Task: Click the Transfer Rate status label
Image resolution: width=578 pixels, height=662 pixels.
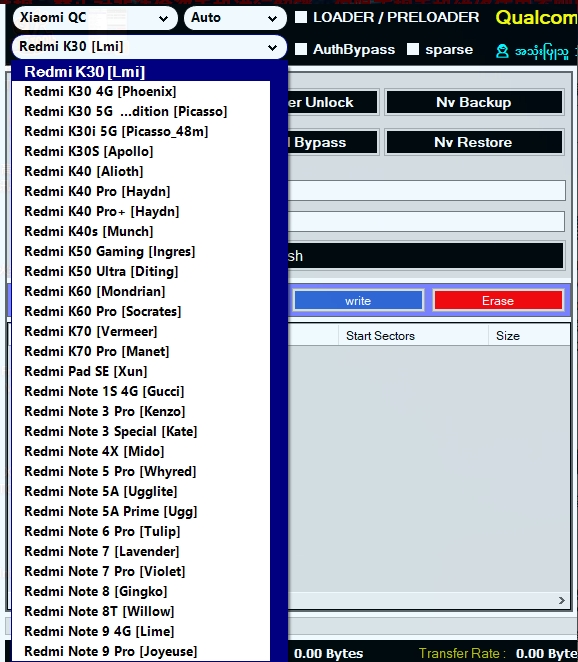Action: (x=462, y=654)
